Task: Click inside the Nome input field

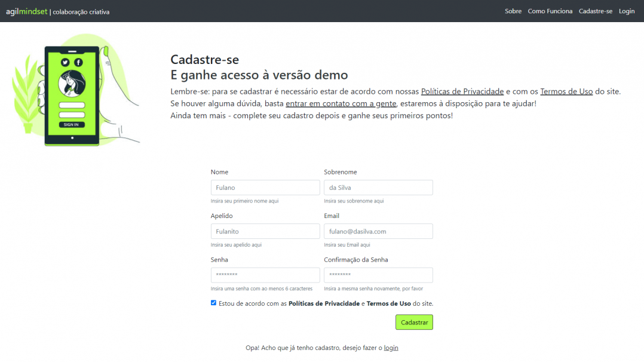Action: [x=265, y=187]
